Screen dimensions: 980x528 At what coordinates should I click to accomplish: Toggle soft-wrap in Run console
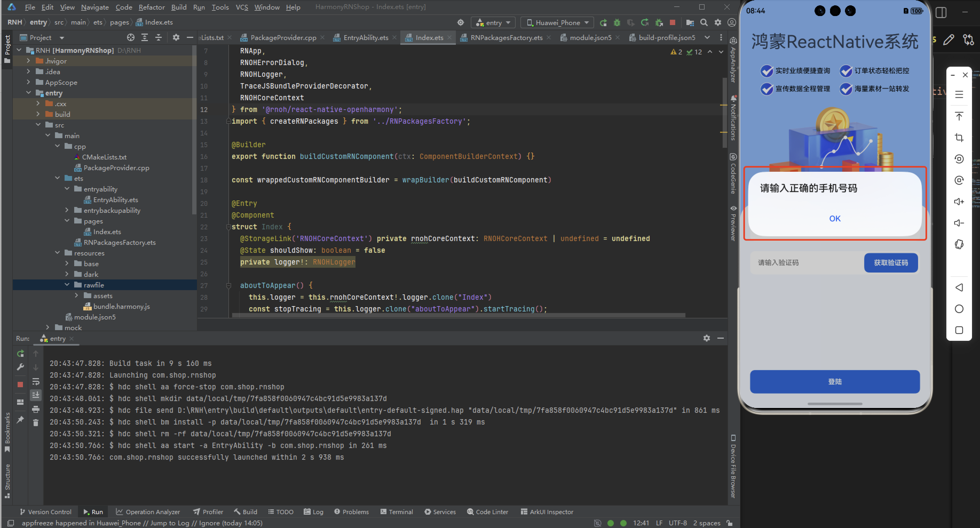point(35,382)
